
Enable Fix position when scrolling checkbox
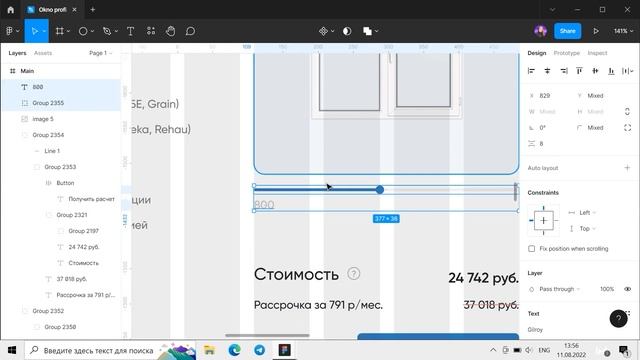point(531,249)
